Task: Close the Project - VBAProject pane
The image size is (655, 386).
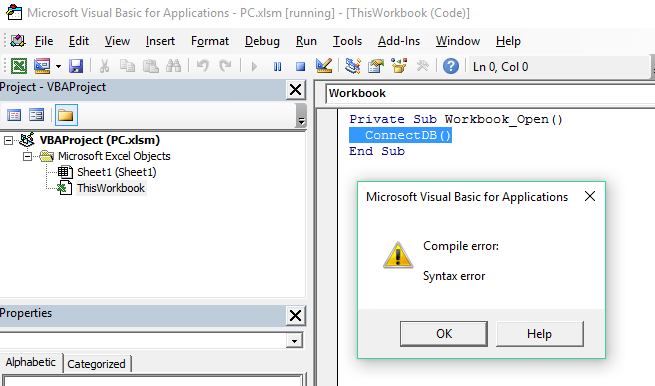Action: tap(295, 89)
